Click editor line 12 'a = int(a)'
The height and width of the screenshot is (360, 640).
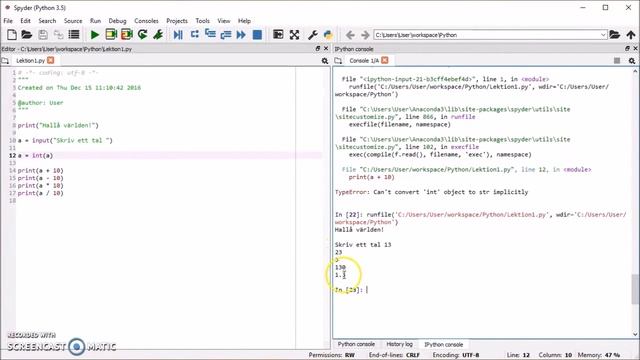point(36,156)
